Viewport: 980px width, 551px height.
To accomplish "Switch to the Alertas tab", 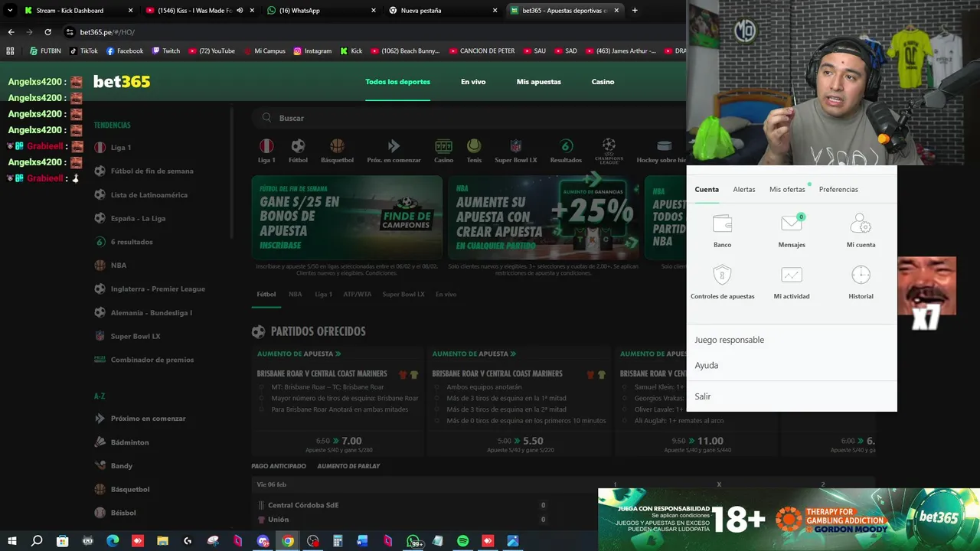I will pos(744,189).
